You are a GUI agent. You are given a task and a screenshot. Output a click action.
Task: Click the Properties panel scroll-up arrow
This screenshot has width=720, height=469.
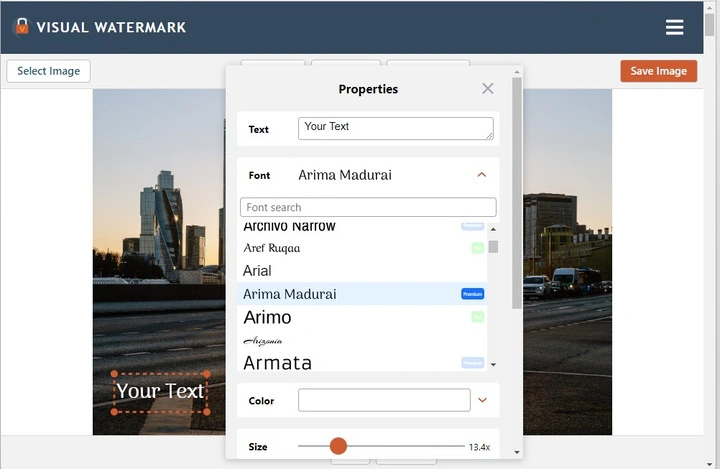pos(517,72)
